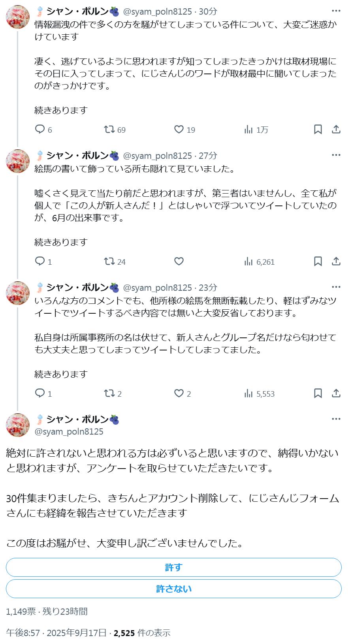350x644 pixels.
Task: Vote 許す in the poll
Action: pyautogui.click(x=174, y=567)
